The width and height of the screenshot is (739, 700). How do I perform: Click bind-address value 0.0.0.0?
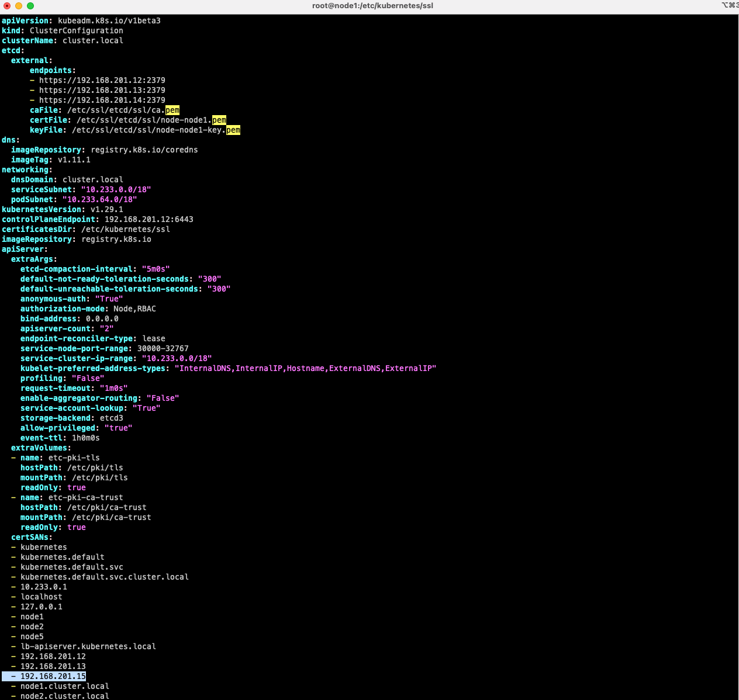102,318
